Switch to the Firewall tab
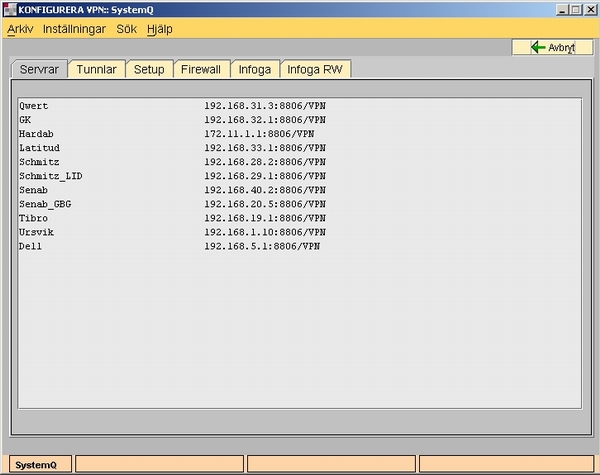Viewport: 600px width, 475px height. [x=201, y=69]
